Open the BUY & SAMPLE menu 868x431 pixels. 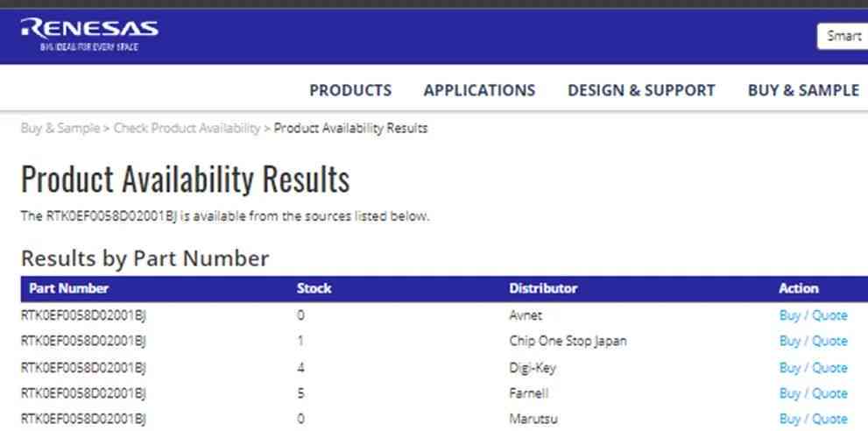coord(803,90)
